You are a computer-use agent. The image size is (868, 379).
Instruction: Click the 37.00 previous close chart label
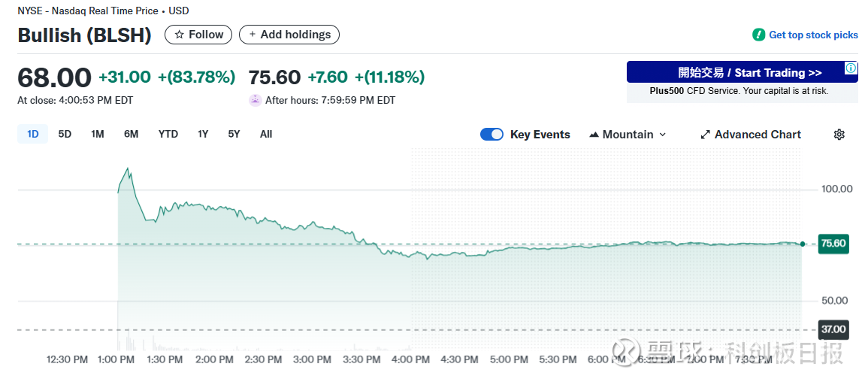point(833,329)
